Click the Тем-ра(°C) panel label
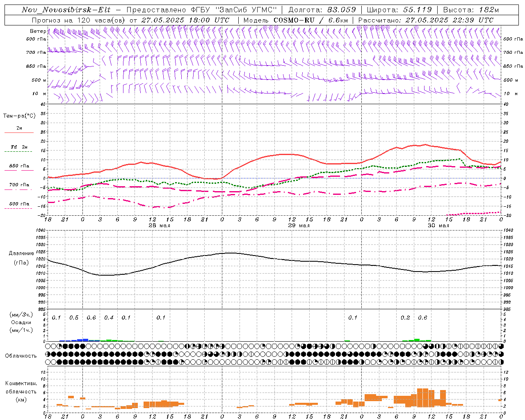This screenshot has height=420, width=525. tap(19, 116)
